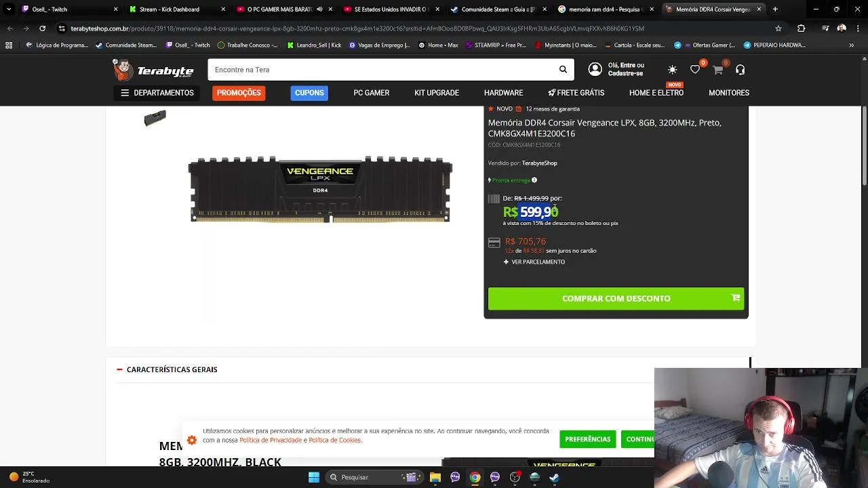Screen dimensions: 868x488
Task: Click the Encontre na Tera search field
Action: [382, 70]
